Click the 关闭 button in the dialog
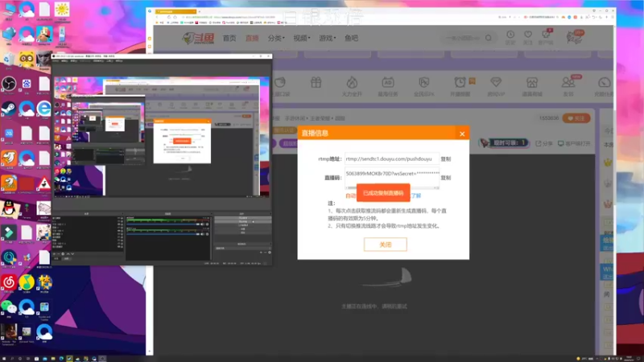The height and width of the screenshot is (362, 644). 386,245
